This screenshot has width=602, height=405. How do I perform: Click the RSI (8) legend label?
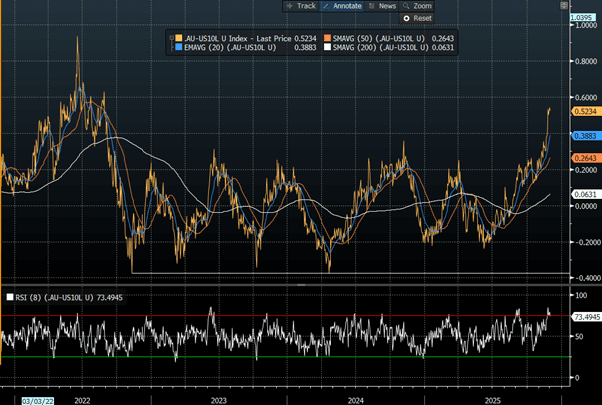coord(60,297)
